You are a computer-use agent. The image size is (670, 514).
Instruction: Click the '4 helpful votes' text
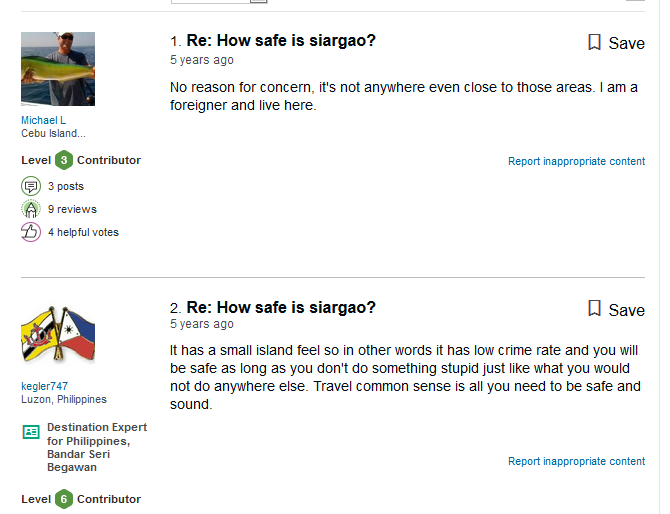pos(83,232)
